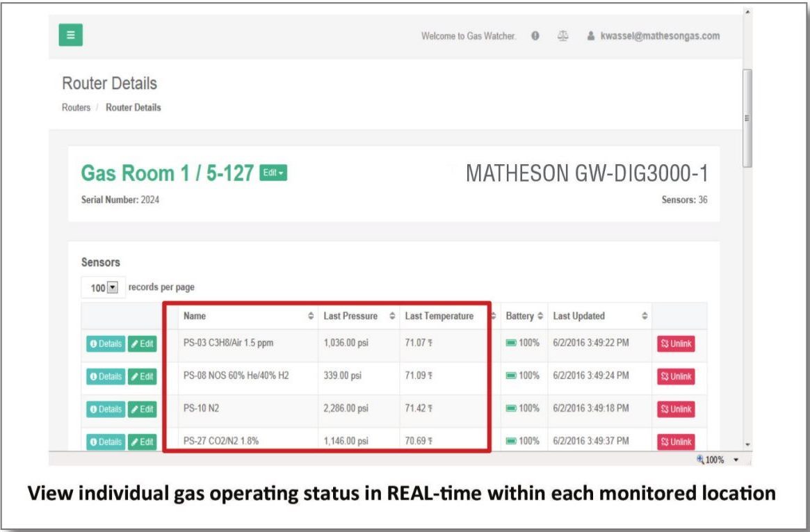
Task: Edit the PS-08 NOS sensor
Action: [x=143, y=376]
